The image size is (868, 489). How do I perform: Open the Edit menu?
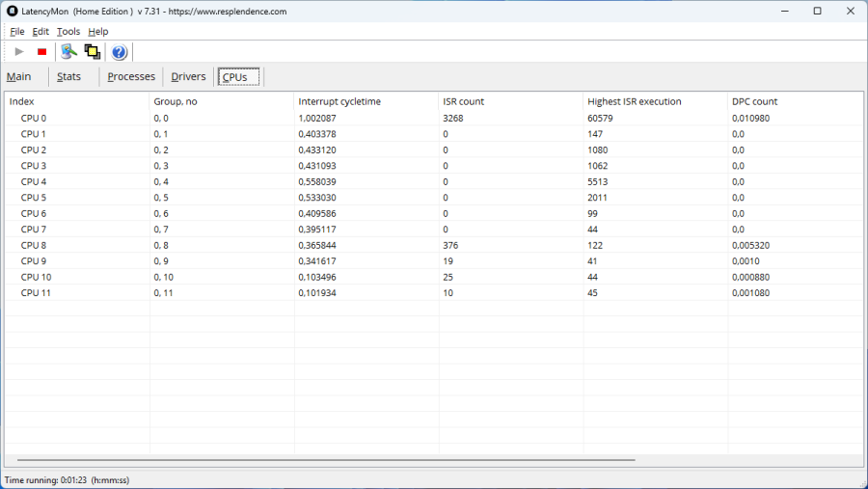pyautogui.click(x=41, y=32)
